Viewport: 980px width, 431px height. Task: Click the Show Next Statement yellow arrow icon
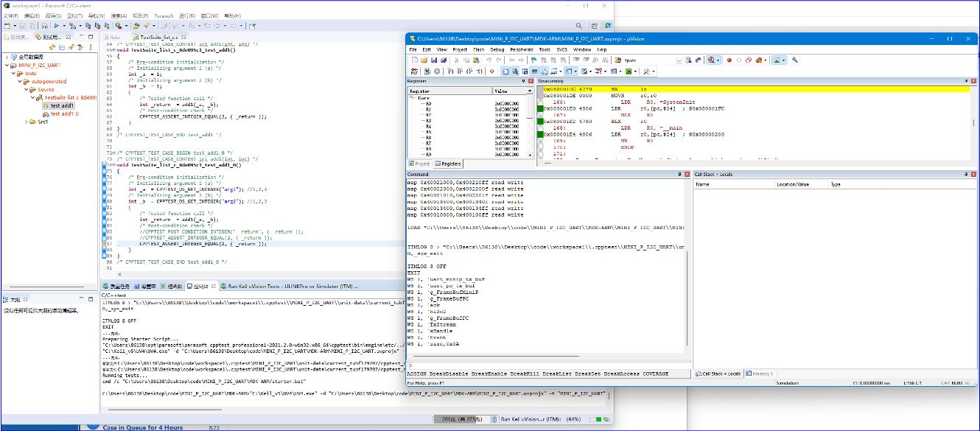click(x=492, y=71)
